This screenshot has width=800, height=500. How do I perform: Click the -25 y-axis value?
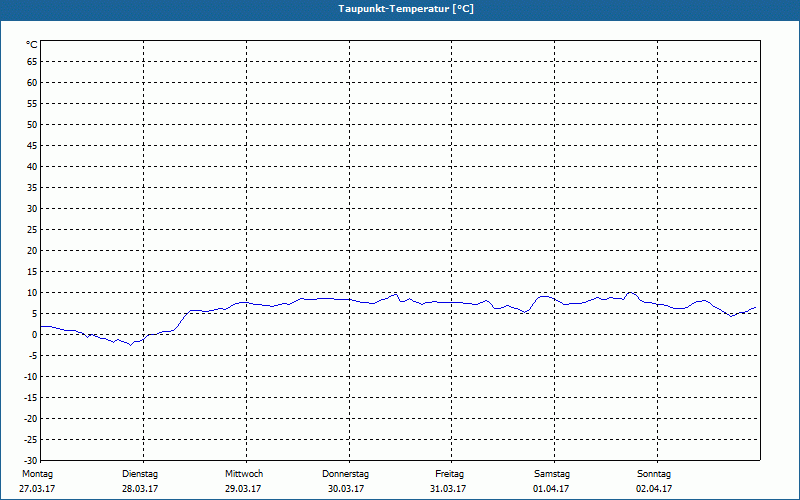(x=31, y=440)
